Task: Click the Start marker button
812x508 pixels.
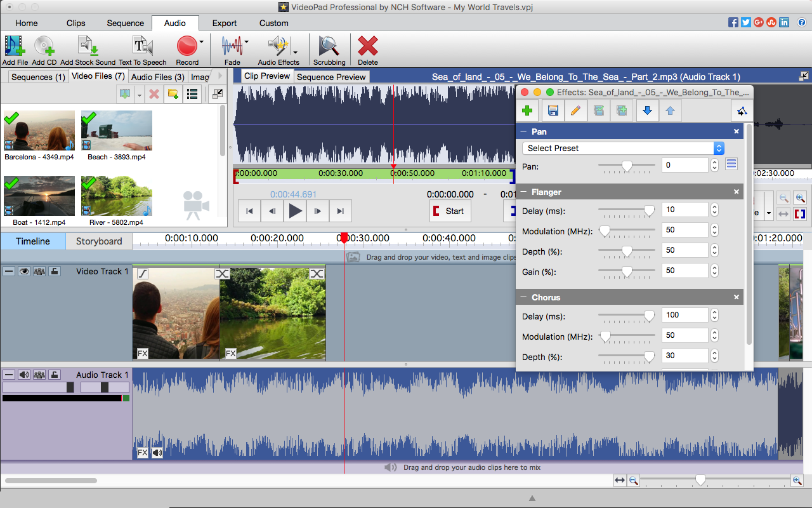Action: [450, 211]
